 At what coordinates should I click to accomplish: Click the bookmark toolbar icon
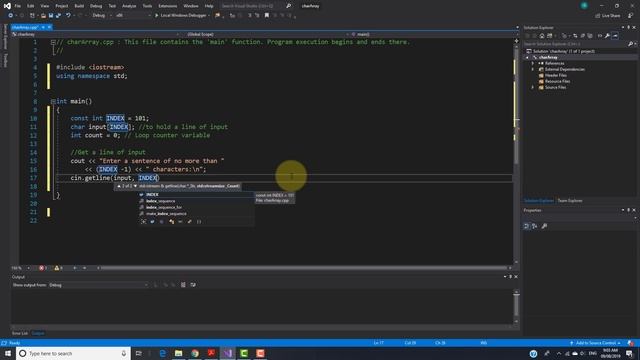267,16
